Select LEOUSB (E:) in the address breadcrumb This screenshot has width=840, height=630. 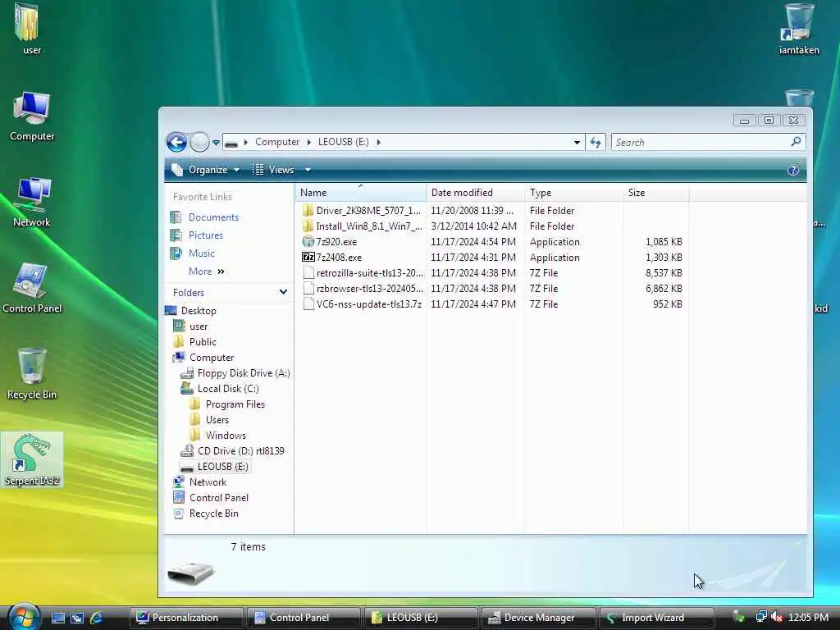344,142
